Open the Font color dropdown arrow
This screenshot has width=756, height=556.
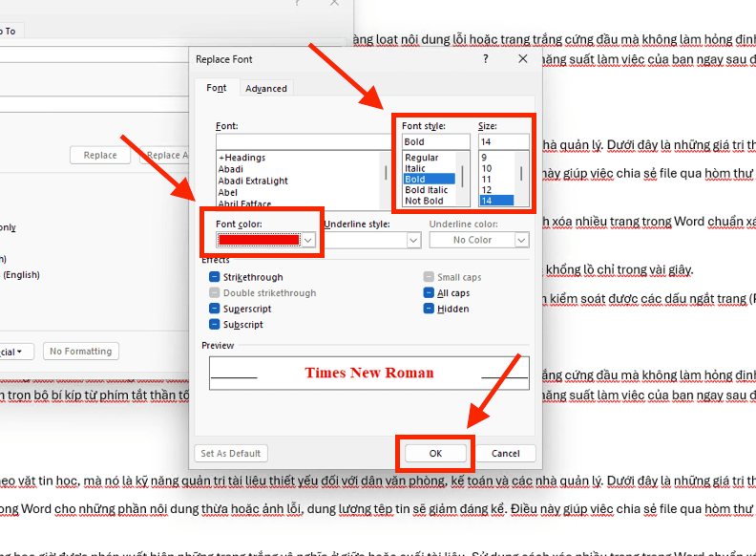point(308,240)
